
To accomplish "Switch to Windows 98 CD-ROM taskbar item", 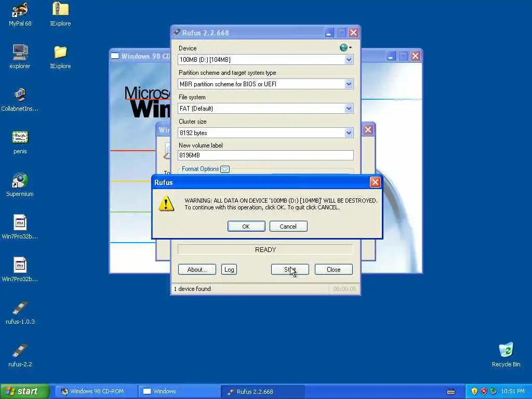I will (x=96, y=391).
